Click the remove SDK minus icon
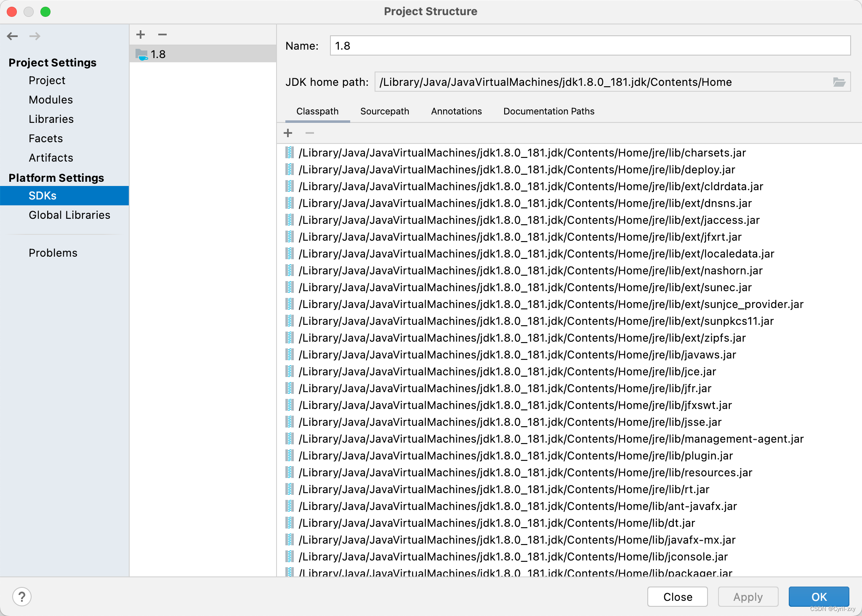 coord(162,35)
